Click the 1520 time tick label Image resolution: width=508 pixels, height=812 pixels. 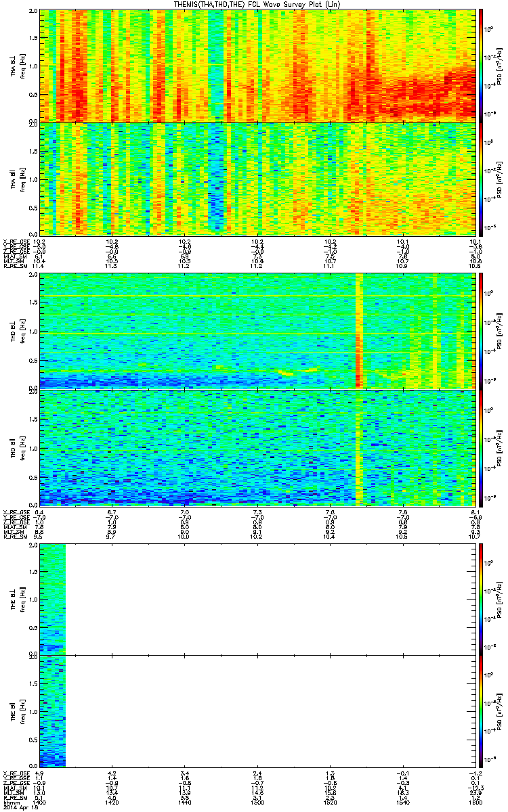click(329, 803)
